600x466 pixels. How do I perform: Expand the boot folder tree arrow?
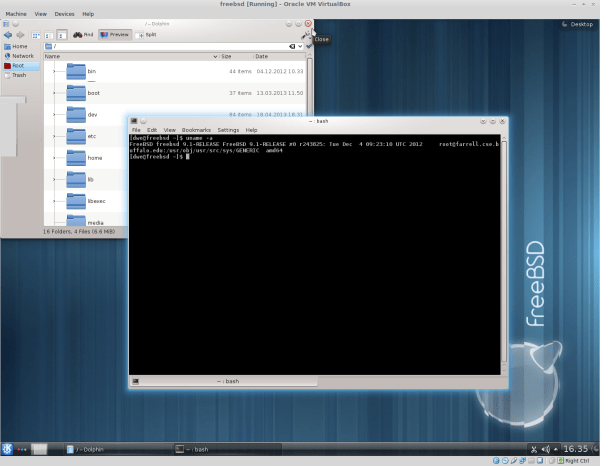[55, 92]
